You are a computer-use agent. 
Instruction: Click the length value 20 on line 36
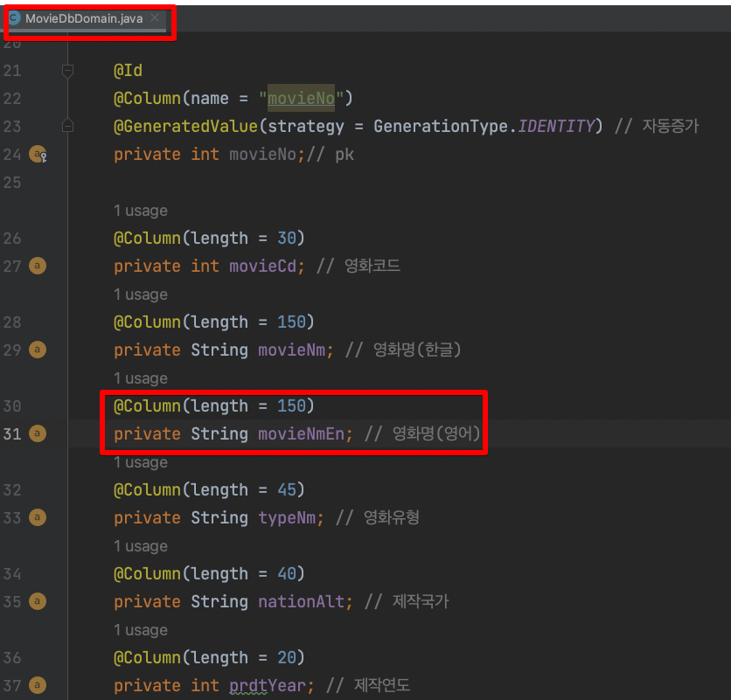[287, 657]
